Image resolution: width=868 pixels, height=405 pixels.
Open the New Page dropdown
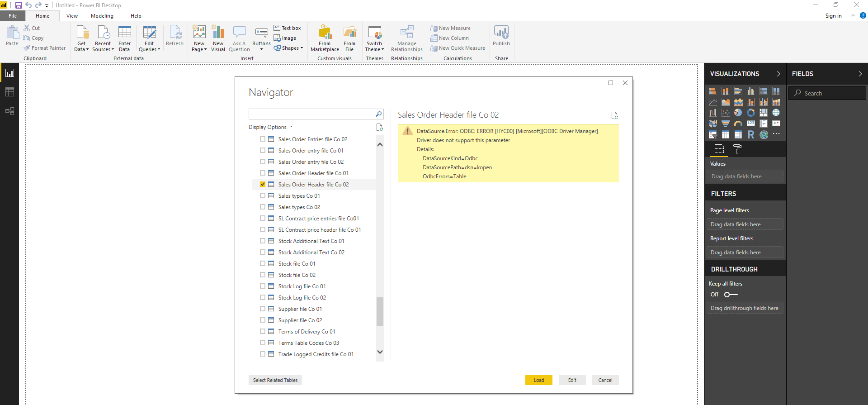click(199, 39)
